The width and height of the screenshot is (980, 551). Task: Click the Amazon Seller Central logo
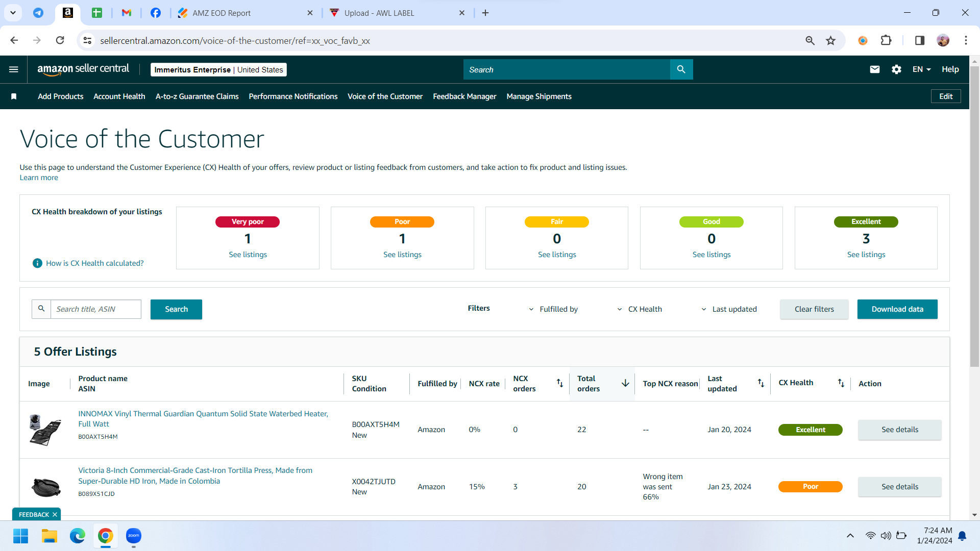coord(83,69)
